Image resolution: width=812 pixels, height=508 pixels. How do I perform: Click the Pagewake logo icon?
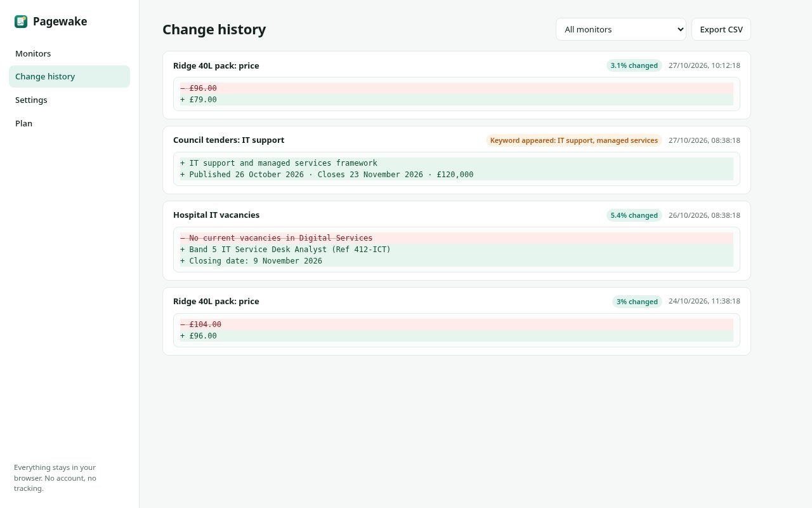pos(21,22)
